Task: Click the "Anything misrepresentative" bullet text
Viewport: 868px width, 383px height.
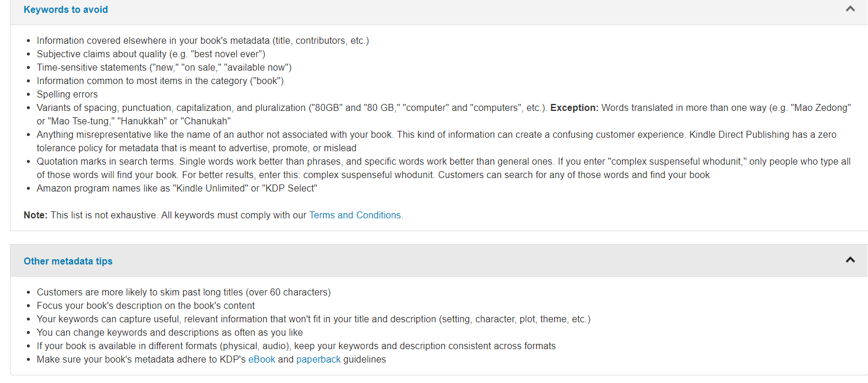Action: [234, 135]
